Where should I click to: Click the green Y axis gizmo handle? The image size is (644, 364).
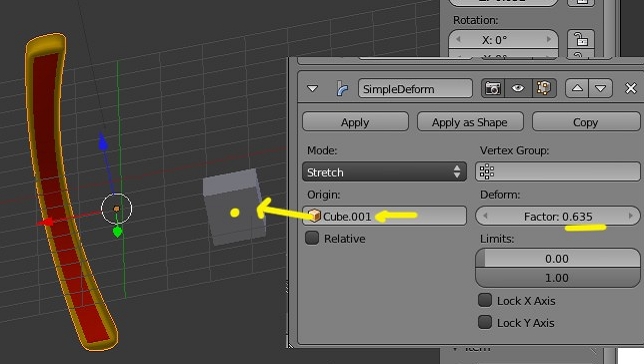pyautogui.click(x=117, y=232)
